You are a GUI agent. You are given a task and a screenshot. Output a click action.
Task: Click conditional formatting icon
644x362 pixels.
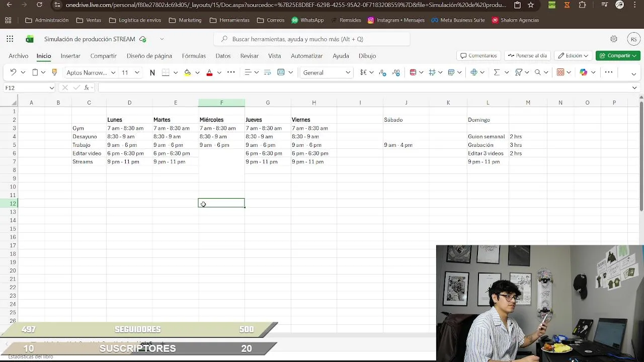413,72
